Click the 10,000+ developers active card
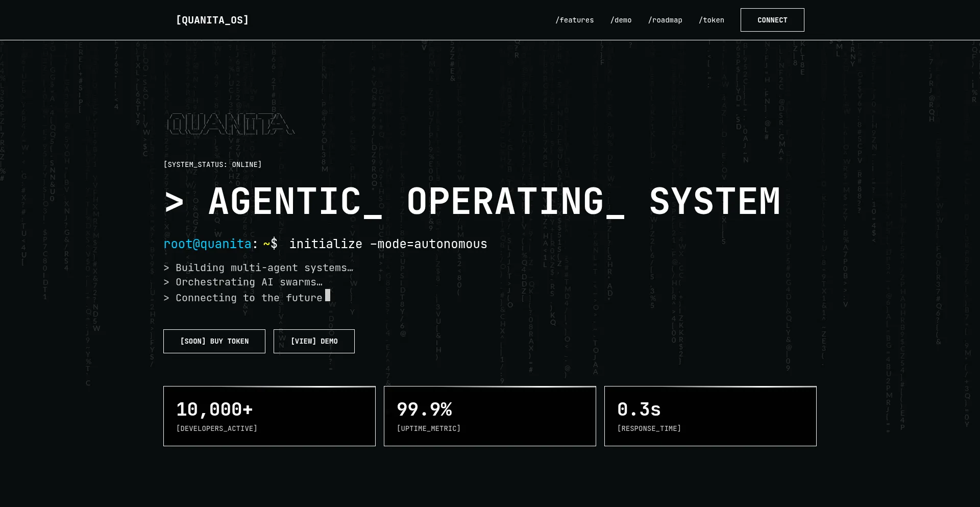 pyautogui.click(x=269, y=416)
